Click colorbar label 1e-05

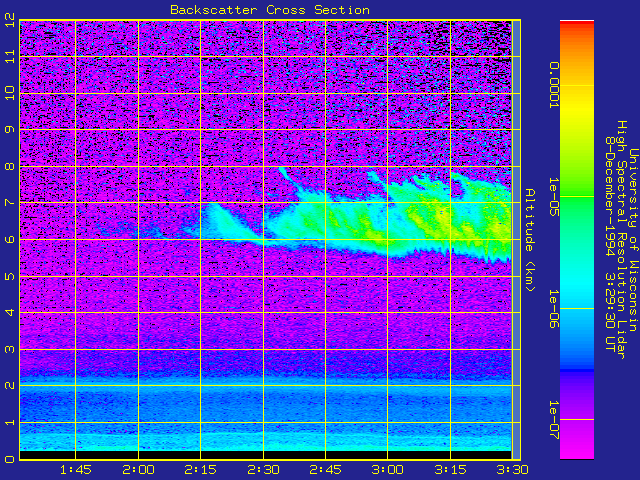click(553, 197)
